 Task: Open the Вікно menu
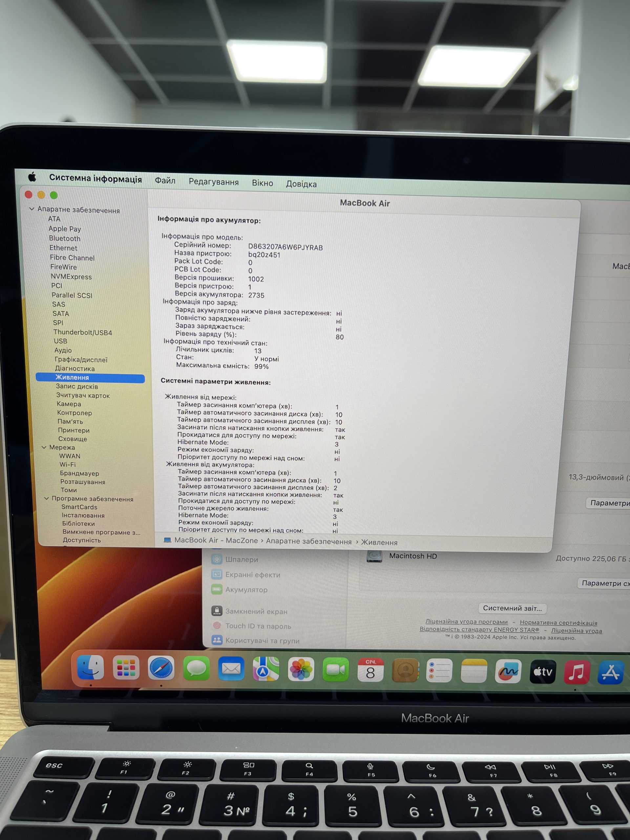[262, 183]
